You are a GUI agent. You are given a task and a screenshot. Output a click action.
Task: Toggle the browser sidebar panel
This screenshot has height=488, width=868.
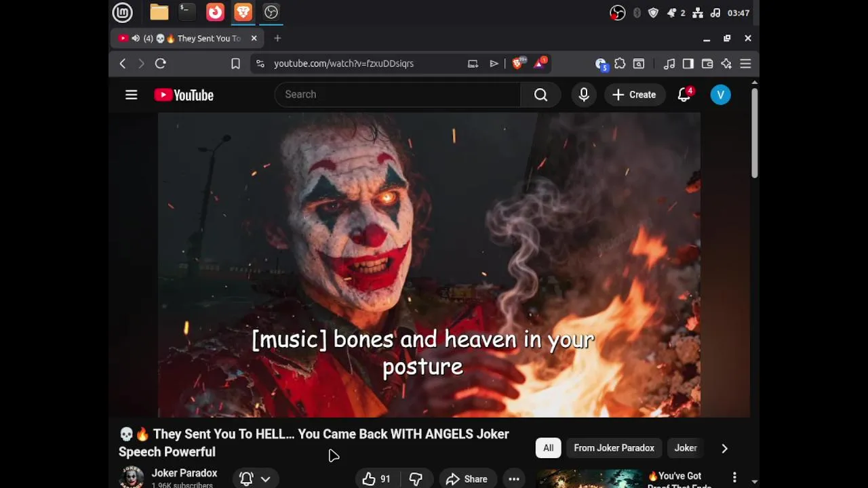(688, 64)
